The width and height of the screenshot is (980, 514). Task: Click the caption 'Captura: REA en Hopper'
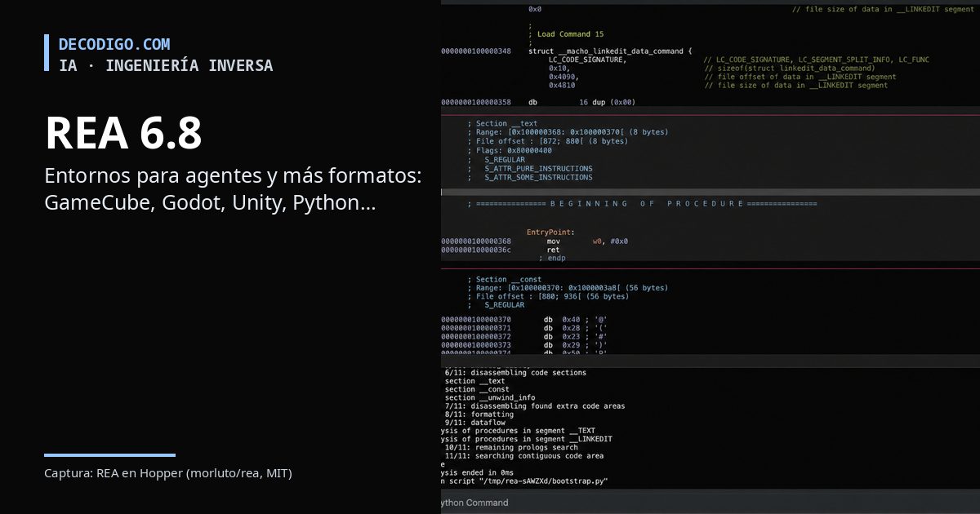[x=168, y=473]
